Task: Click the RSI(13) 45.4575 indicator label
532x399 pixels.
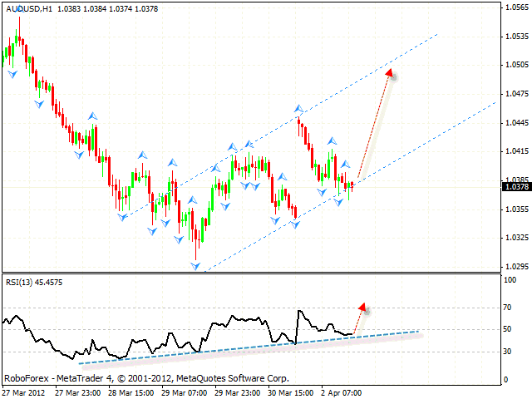Action: coord(34,283)
